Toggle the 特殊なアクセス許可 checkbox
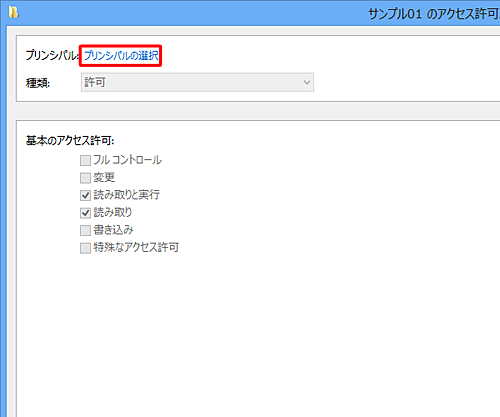The width and height of the screenshot is (500, 417). pyautogui.click(x=85, y=248)
